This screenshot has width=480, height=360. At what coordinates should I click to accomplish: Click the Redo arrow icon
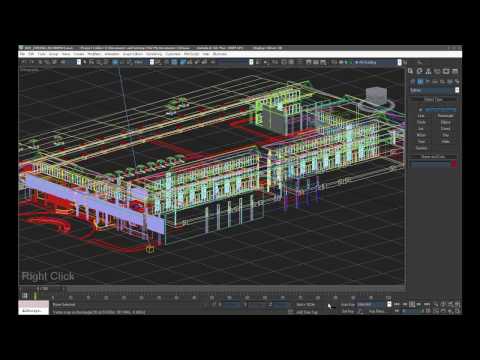click(32, 62)
